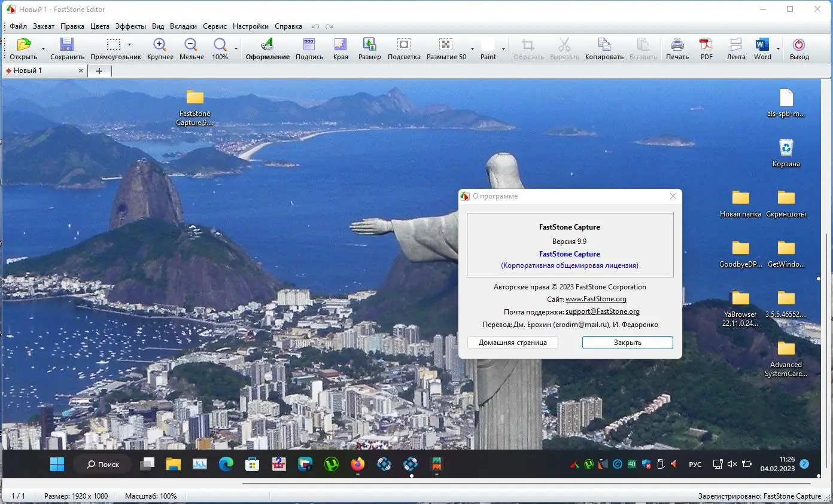The width and height of the screenshot is (833, 504).
Task: Click the "Масштаб: 100%" status bar text
Action: point(151,496)
